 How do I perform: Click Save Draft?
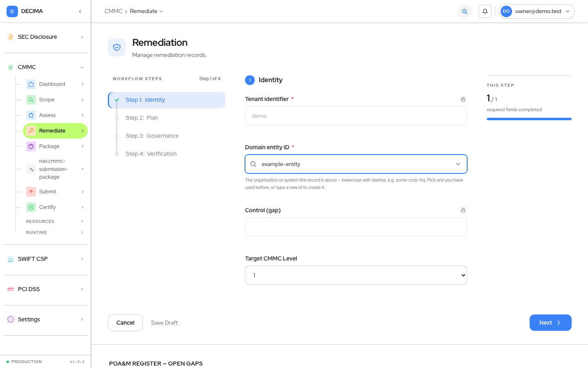click(x=165, y=323)
